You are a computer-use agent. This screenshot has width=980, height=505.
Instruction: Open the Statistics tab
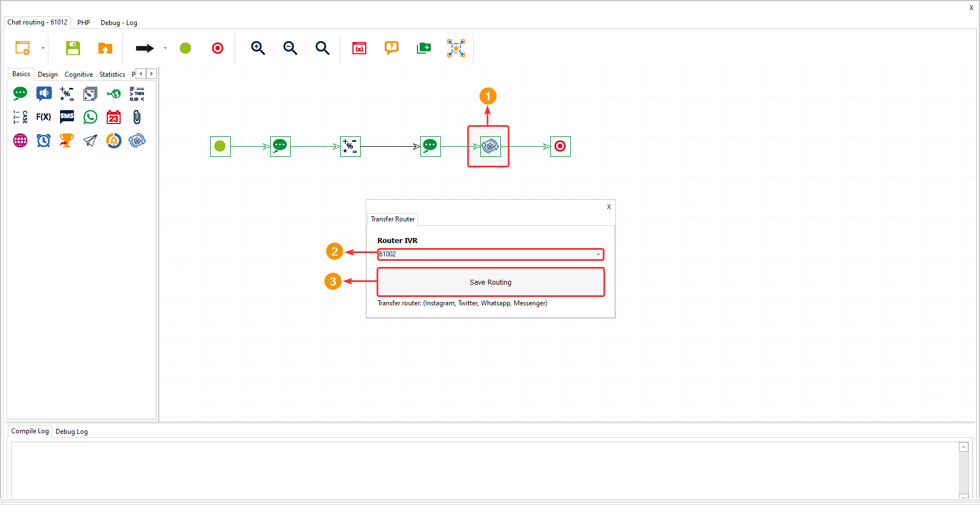coord(112,74)
